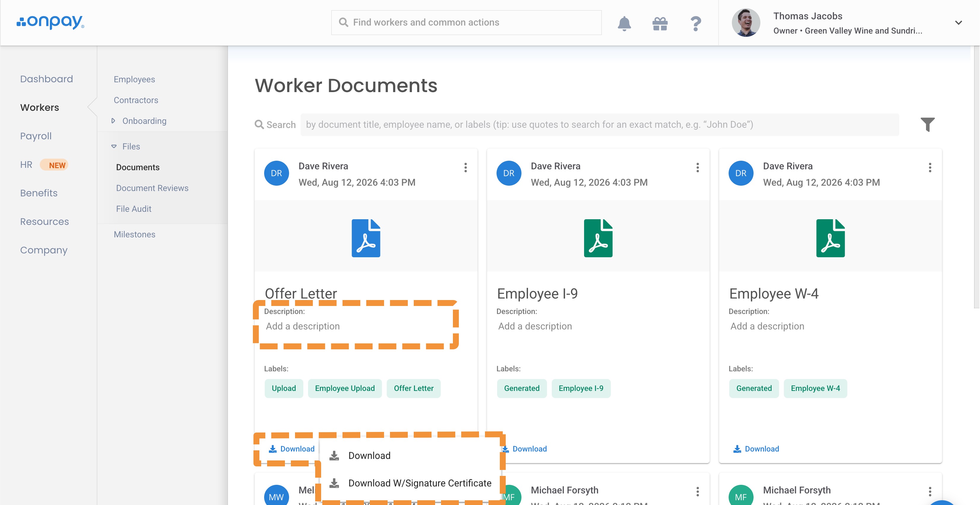The width and height of the screenshot is (980, 505).
Task: Click the Upload label chip
Action: pos(284,389)
